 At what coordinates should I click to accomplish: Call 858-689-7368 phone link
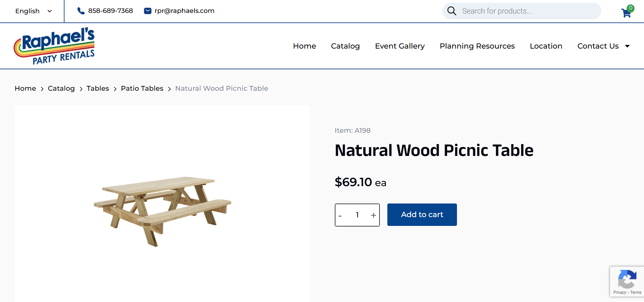click(x=110, y=11)
